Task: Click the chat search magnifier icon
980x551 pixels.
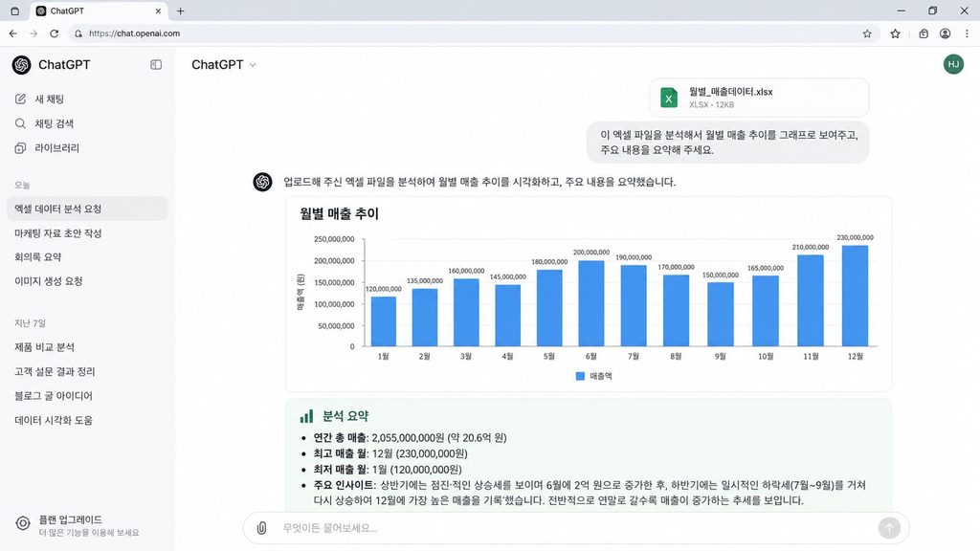Action: point(21,123)
